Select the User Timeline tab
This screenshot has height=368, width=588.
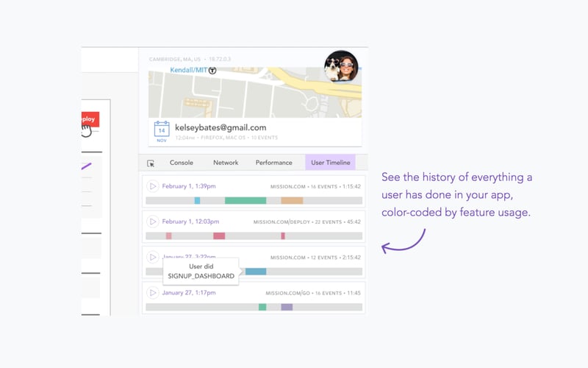330,163
